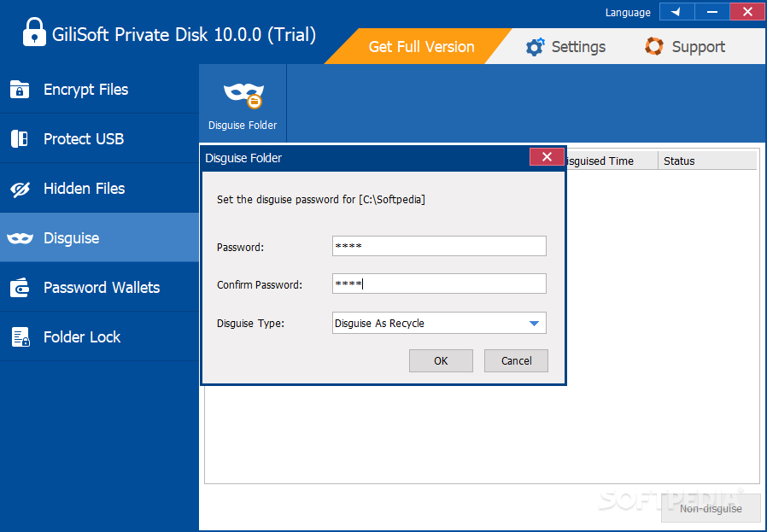Viewport: 767px width, 532px height.
Task: Click the Status column header
Action: [707, 161]
